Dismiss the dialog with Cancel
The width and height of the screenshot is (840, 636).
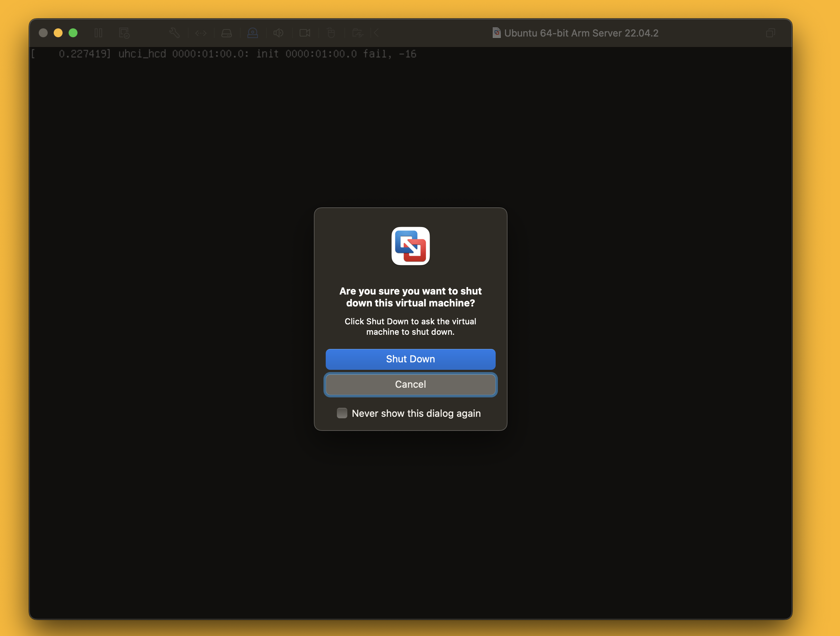(x=411, y=384)
